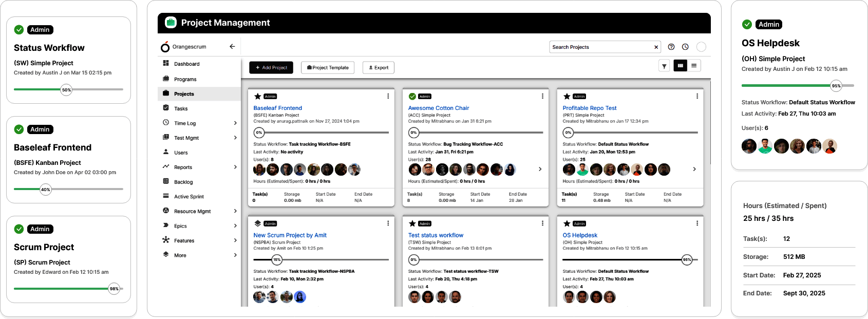
Task: Open kebab menu on OS Helpdesk grid card
Action: pyautogui.click(x=697, y=223)
